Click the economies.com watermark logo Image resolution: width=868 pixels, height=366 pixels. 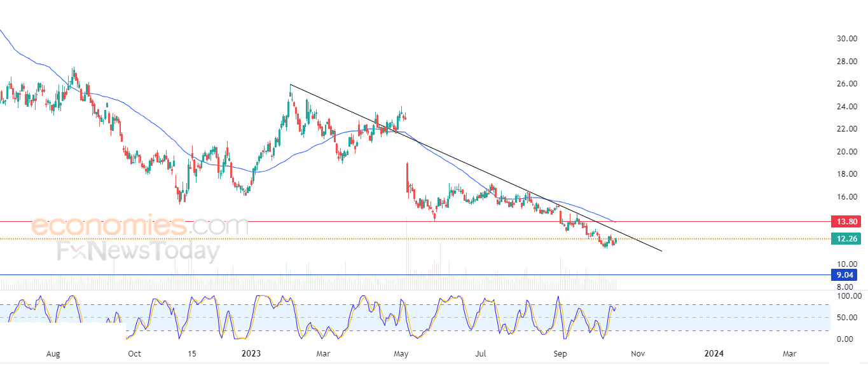click(x=140, y=226)
